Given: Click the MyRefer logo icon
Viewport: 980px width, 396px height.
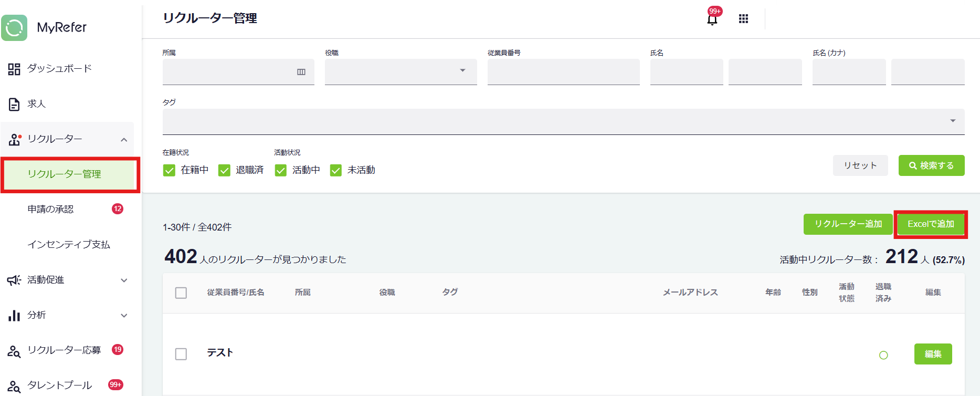Looking at the screenshot, I should 14,27.
